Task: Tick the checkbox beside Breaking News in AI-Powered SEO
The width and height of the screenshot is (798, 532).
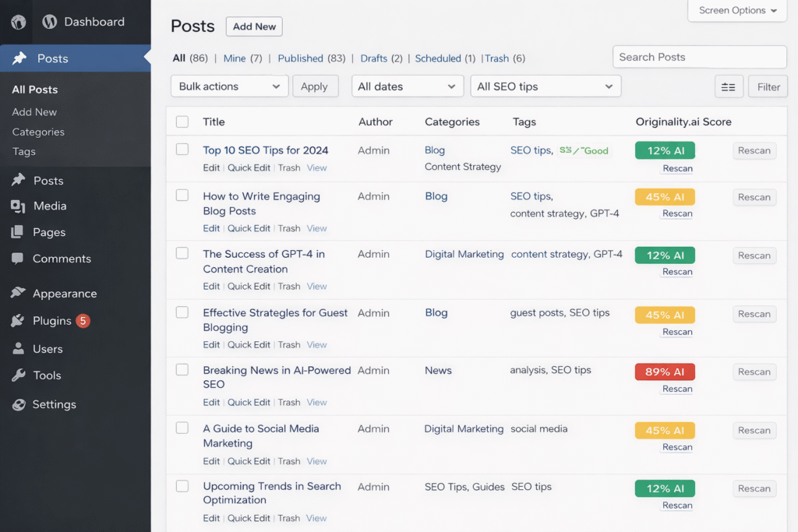Action: point(182,369)
